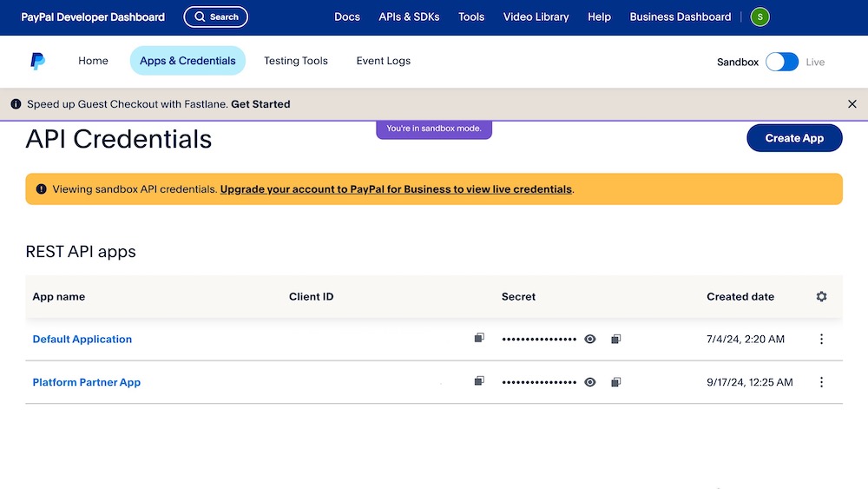Screen dimensions: 868x489
Task: Reveal the Platform Partner App secret
Action: pos(590,382)
